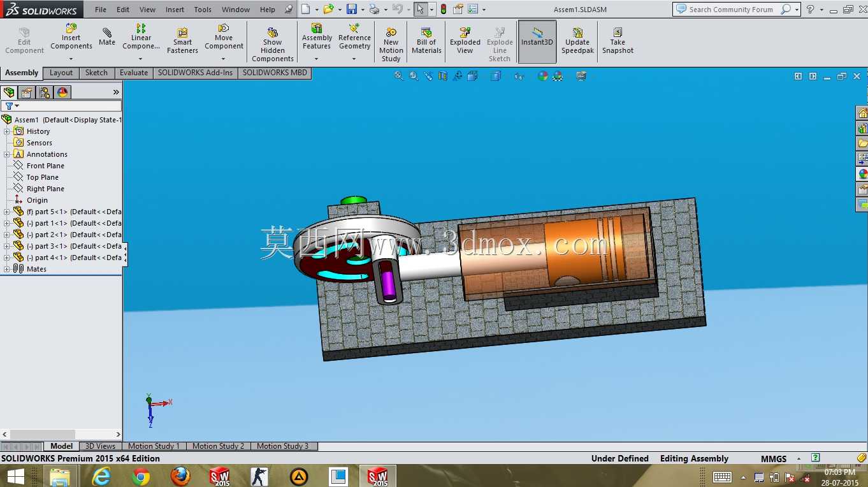Open the Reference Geometry dropdown arrow
The image size is (868, 487).
[354, 59]
